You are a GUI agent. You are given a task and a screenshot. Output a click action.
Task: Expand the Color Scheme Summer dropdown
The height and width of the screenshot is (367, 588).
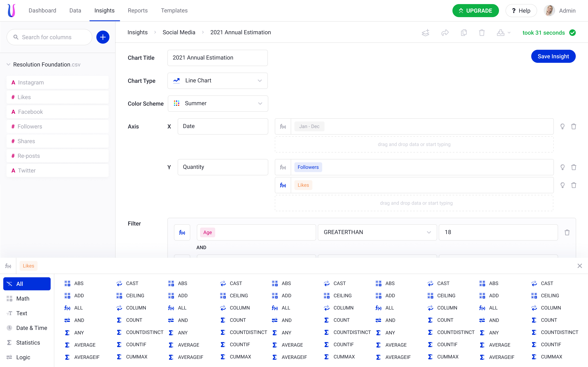coord(218,103)
